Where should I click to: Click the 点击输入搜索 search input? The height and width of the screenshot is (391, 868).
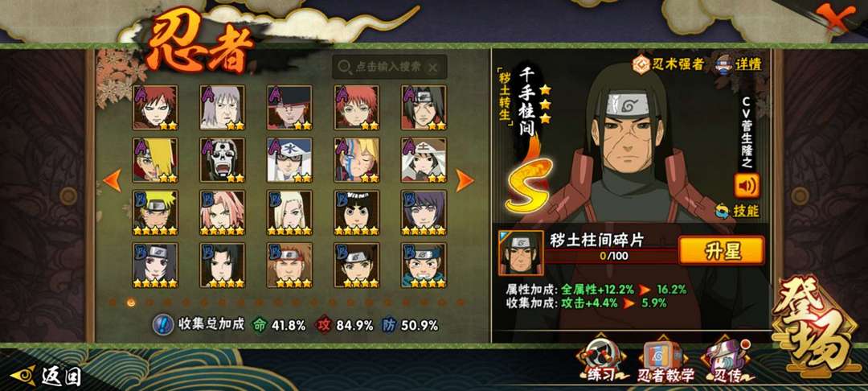pyautogui.click(x=389, y=67)
